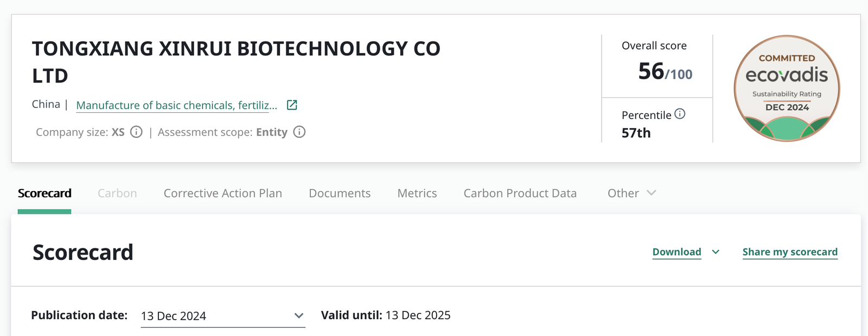Click the Overall score 56/100 value
Viewport: 868px width, 336px height.
pos(665,72)
